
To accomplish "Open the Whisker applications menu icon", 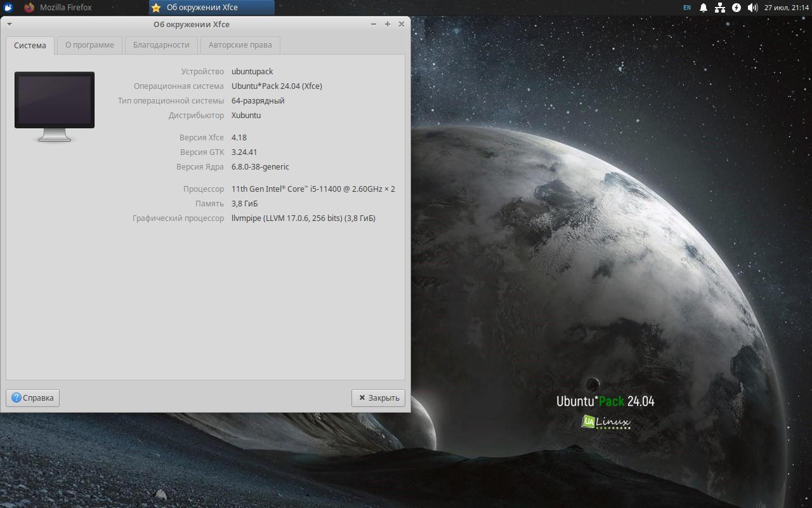I will pyautogui.click(x=8, y=8).
